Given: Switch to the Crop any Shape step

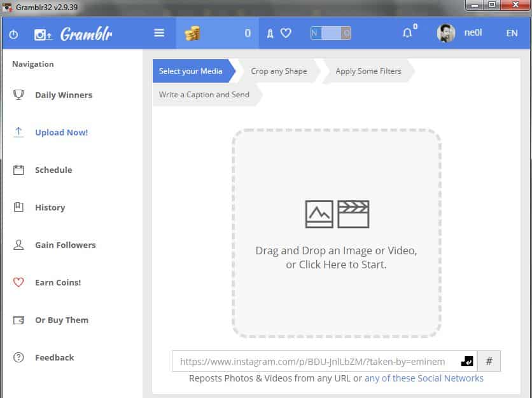Looking at the screenshot, I should (x=279, y=71).
